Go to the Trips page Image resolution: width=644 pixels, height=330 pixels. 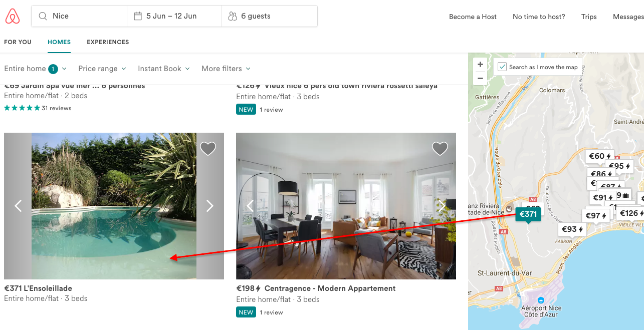point(589,17)
